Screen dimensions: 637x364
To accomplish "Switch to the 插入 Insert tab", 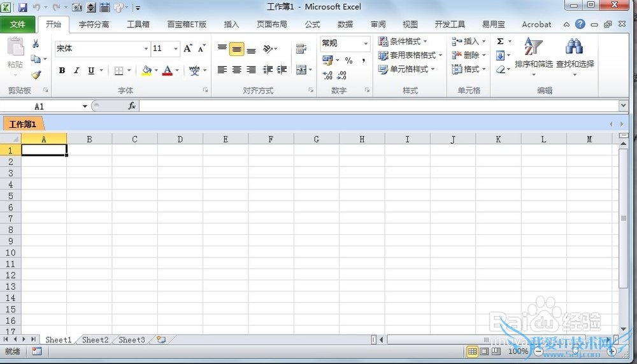I will click(231, 24).
